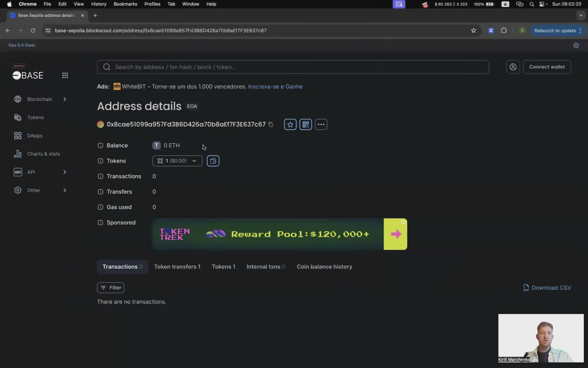Open the Chrome profile avatar
Viewport: 588px width, 368px height.
tap(522, 31)
